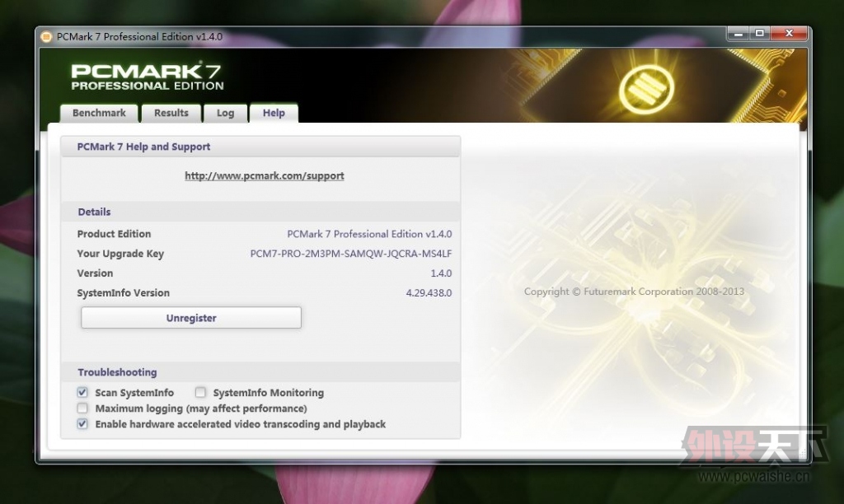844x504 pixels.
Task: Click the Product Edition value text
Action: (369, 234)
